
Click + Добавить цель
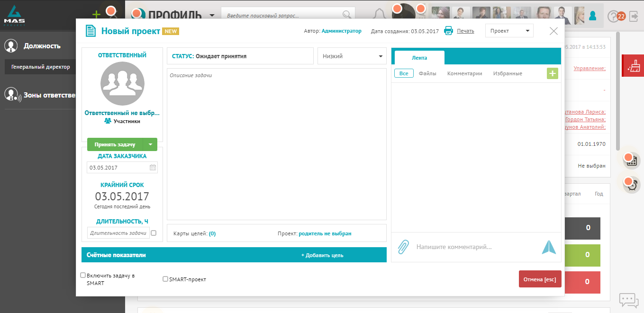point(322,255)
